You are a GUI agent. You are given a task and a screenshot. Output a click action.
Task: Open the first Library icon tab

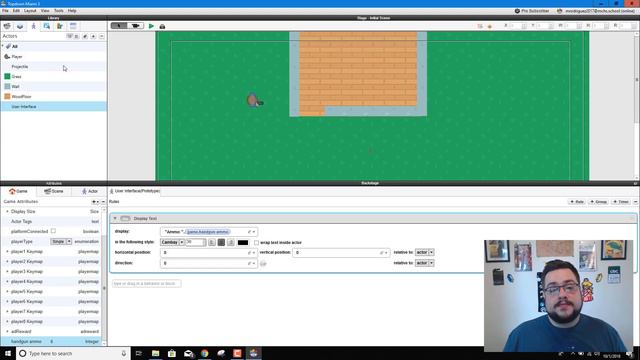7,26
